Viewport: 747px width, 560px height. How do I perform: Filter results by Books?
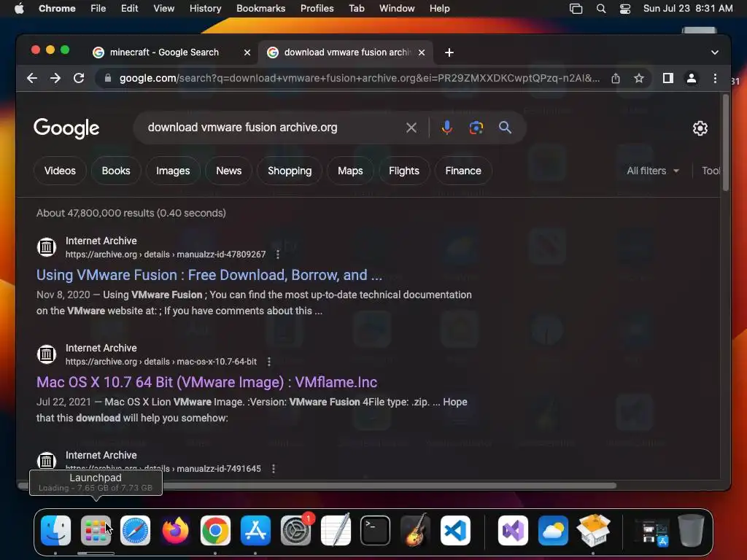[116, 171]
